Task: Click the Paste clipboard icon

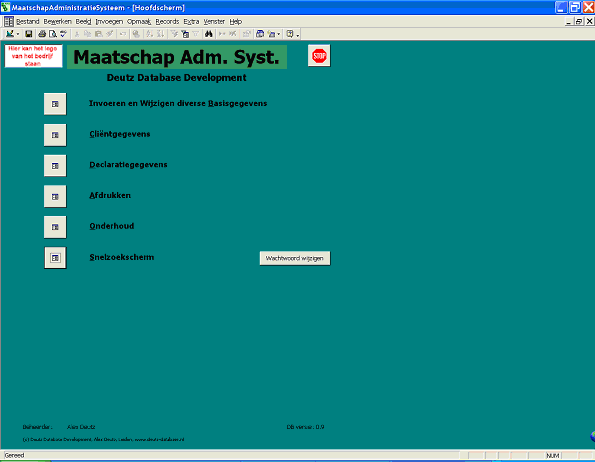Action: [98, 34]
